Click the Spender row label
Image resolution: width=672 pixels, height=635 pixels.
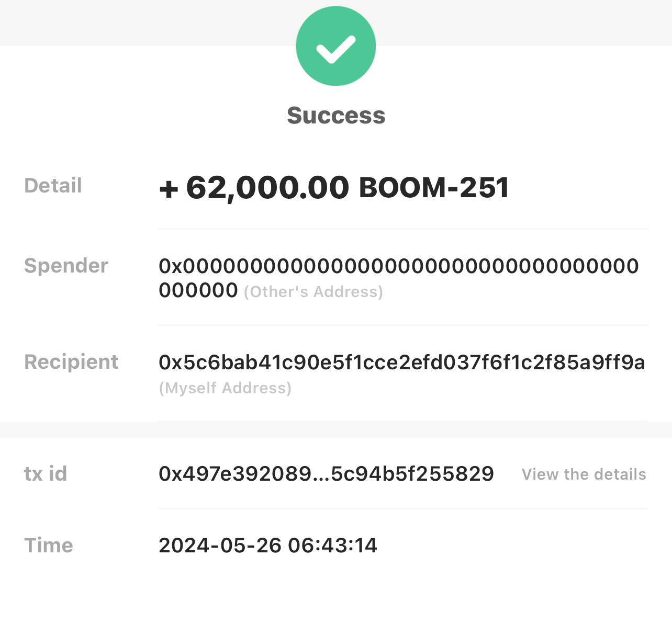click(x=66, y=266)
